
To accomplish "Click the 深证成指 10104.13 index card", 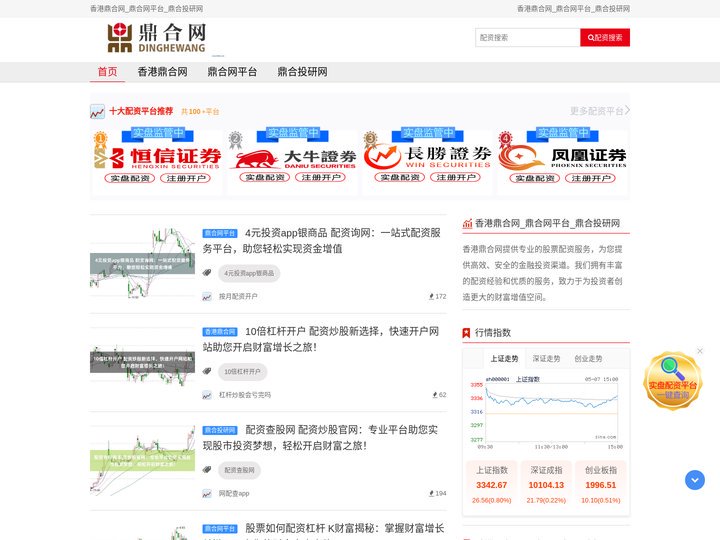I will 546,485.
